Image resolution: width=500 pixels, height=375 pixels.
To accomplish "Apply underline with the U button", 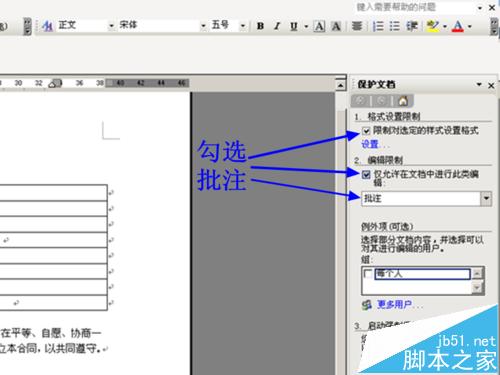I will click(294, 26).
